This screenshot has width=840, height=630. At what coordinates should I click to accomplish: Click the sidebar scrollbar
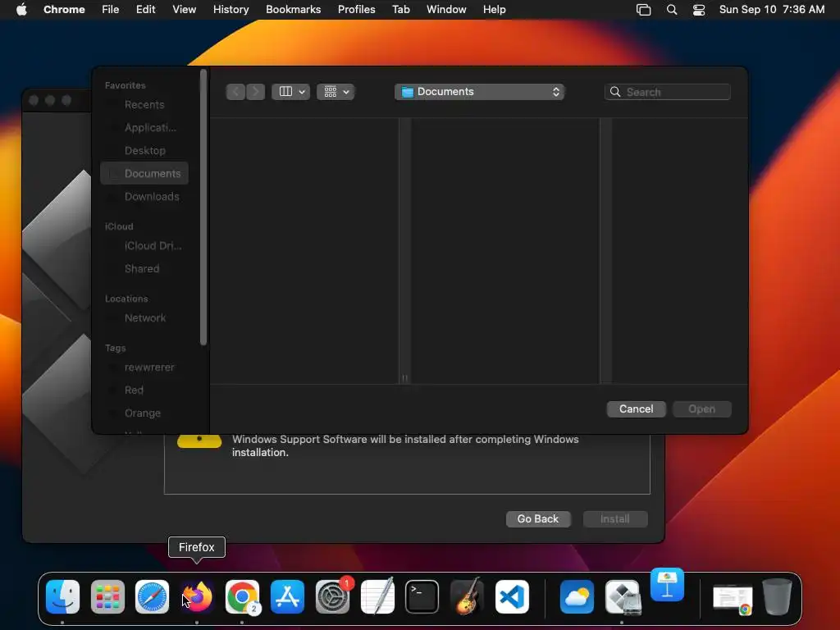coord(203,208)
